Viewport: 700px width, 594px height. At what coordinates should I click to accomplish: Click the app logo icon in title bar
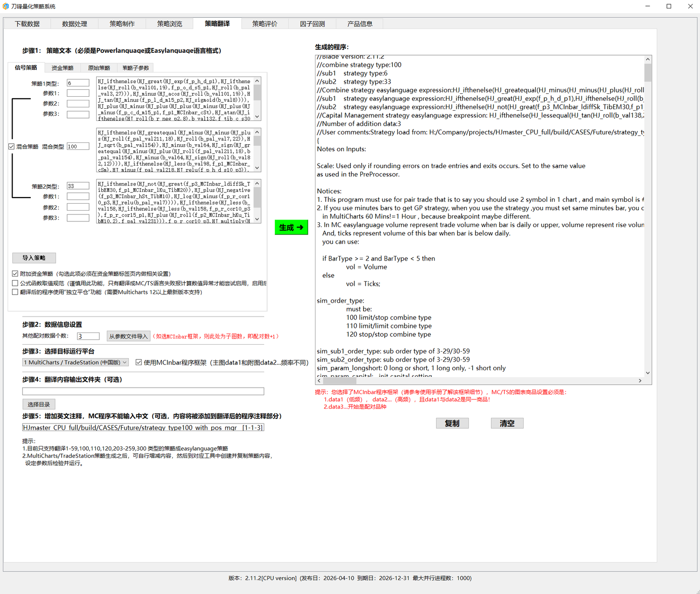pyautogui.click(x=6, y=7)
